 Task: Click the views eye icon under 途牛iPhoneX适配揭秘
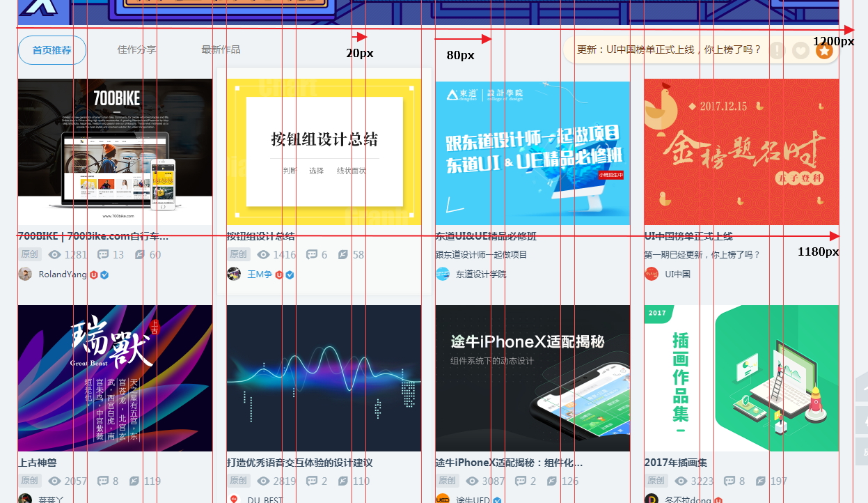tap(473, 481)
